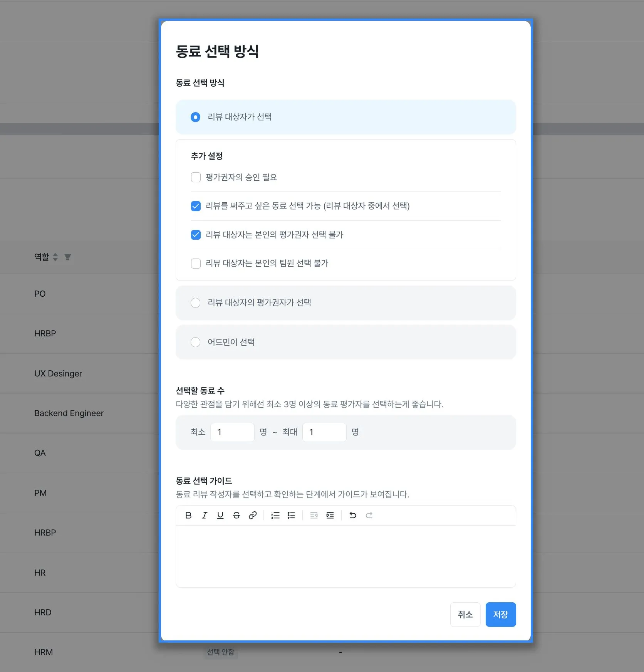Toggle italic formatting in guide editor

point(205,515)
